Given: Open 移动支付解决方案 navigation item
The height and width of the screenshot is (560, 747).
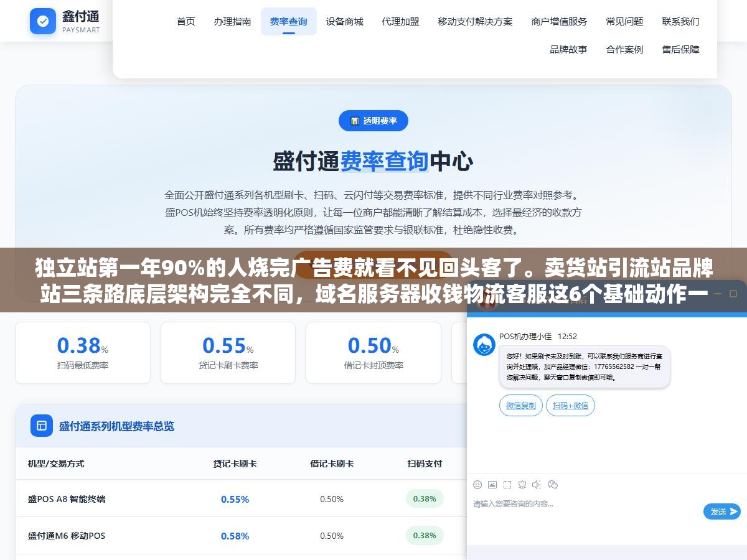Looking at the screenshot, I should [475, 21].
